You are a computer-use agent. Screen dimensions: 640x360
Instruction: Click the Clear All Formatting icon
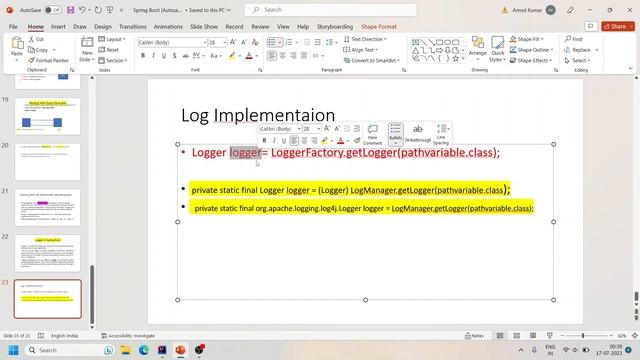coord(255,42)
